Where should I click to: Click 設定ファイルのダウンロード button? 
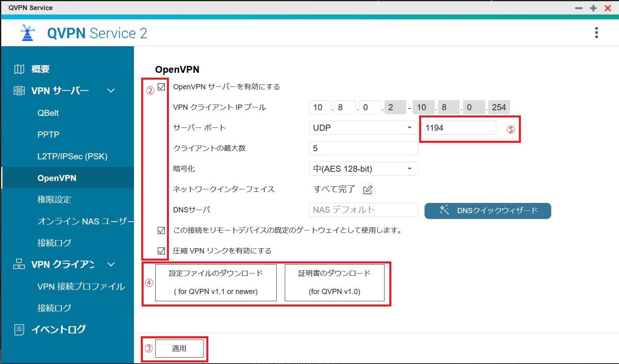pyautogui.click(x=216, y=283)
